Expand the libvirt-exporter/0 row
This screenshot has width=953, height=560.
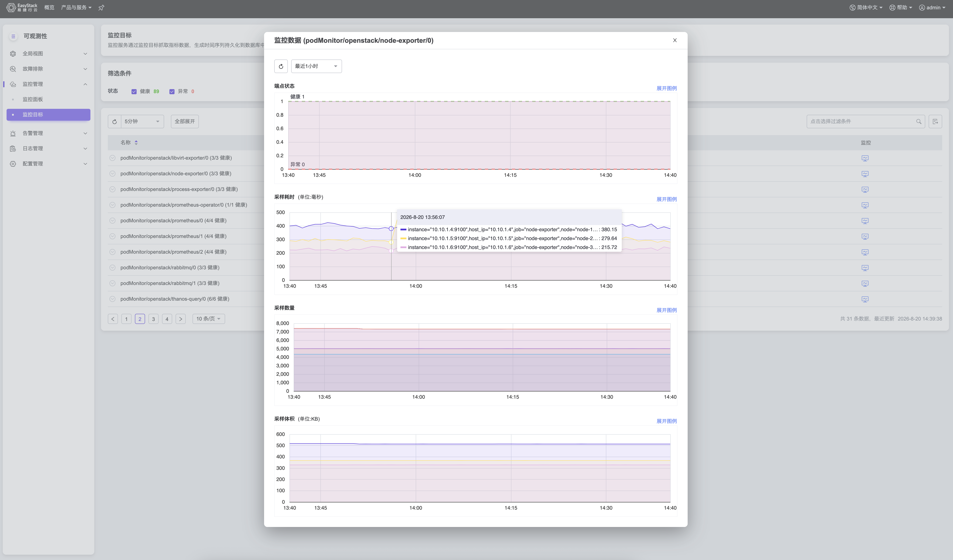point(112,158)
